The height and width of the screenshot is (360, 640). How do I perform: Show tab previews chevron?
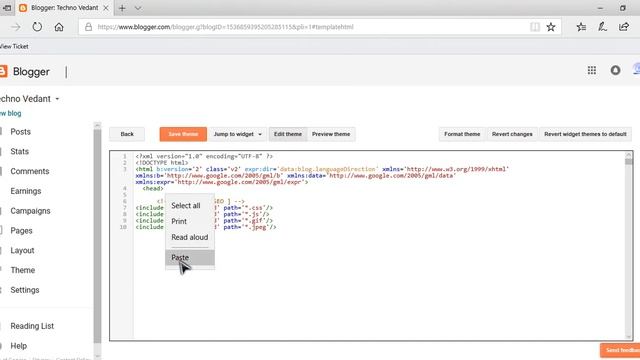pyautogui.click(x=138, y=8)
